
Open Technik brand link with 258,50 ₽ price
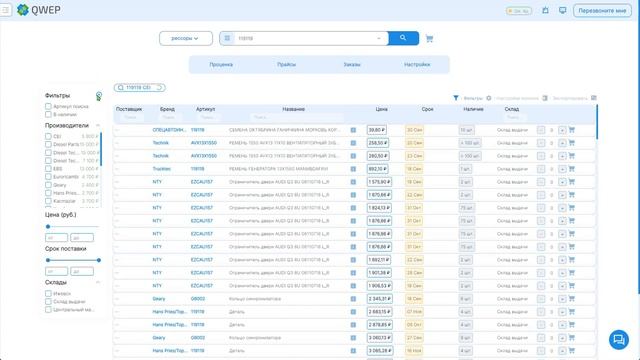coord(160,143)
